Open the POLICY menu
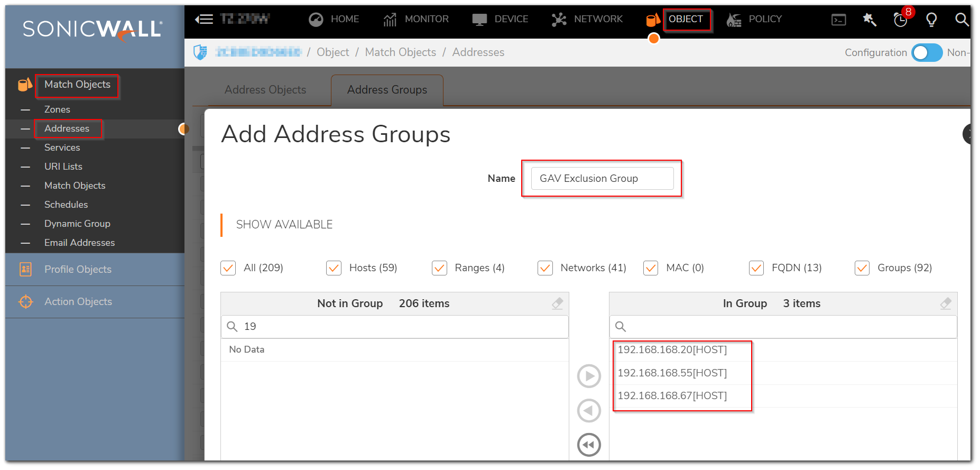 (765, 19)
